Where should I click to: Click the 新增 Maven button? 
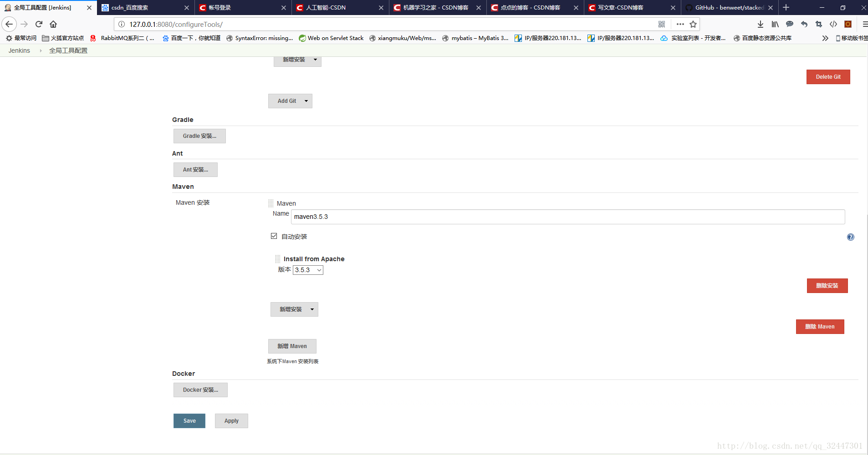click(292, 346)
